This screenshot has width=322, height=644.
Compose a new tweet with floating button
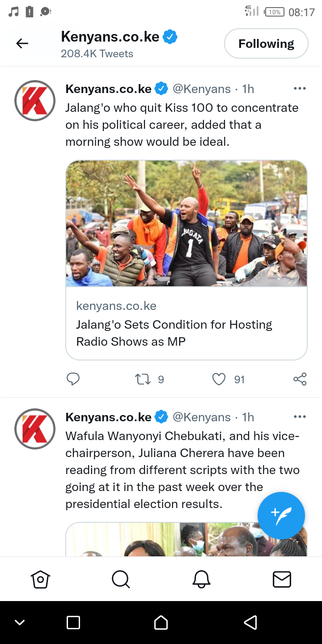point(281,516)
